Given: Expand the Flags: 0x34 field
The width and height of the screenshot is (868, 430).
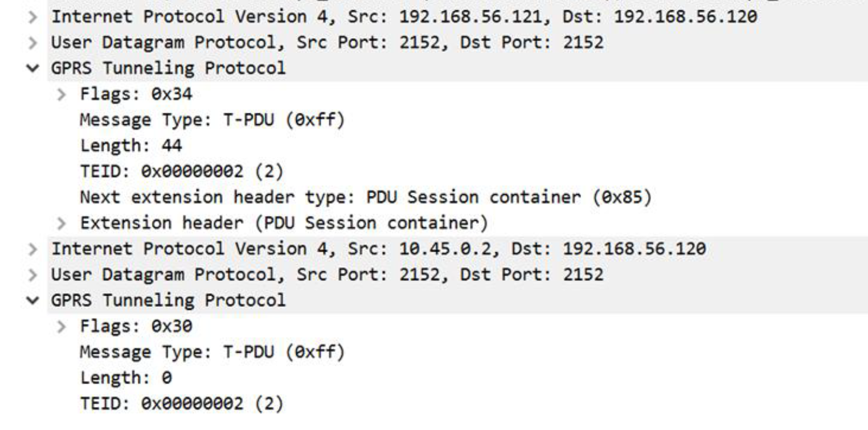Looking at the screenshot, I should 66,95.
